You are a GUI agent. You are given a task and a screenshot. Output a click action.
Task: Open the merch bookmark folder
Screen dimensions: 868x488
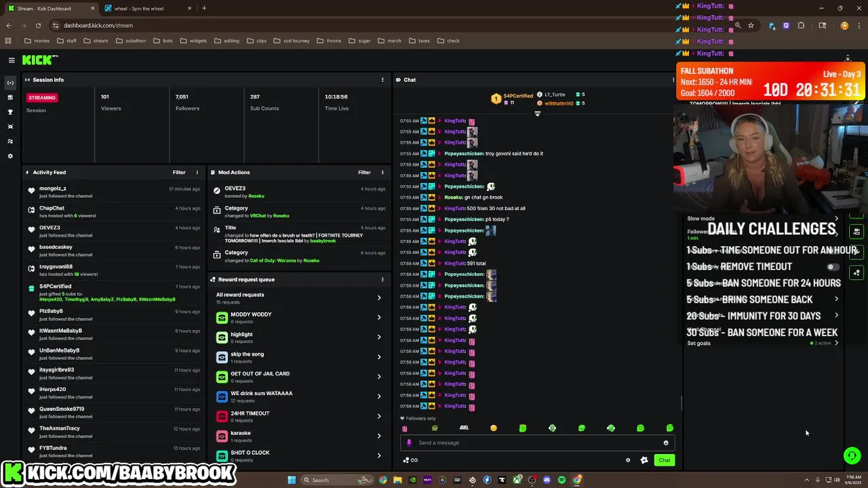tap(389, 41)
